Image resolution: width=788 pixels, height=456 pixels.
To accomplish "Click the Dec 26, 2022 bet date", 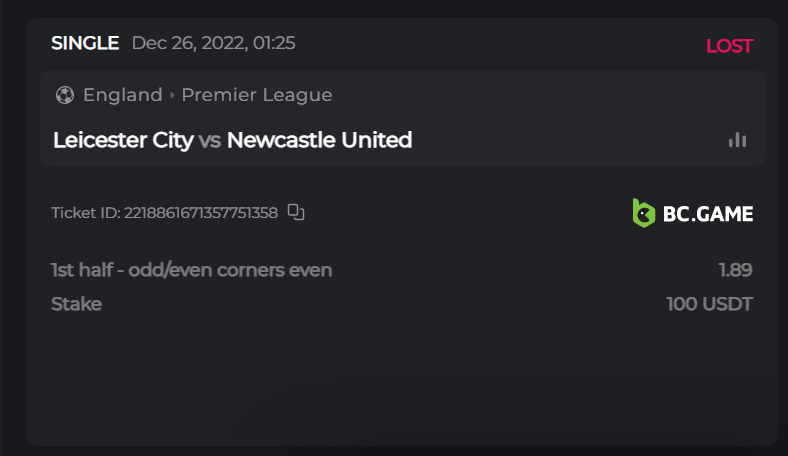I will 213,43.
